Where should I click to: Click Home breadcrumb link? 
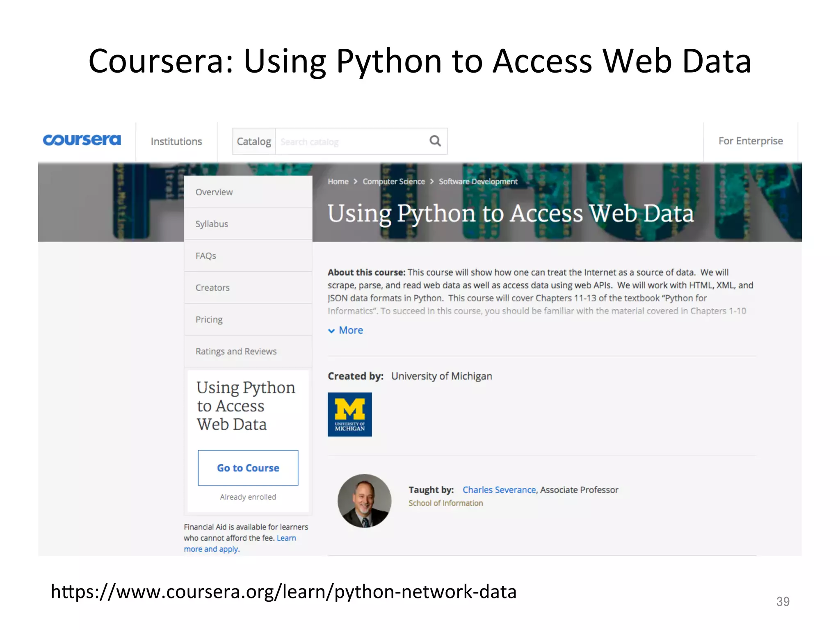[x=338, y=181]
